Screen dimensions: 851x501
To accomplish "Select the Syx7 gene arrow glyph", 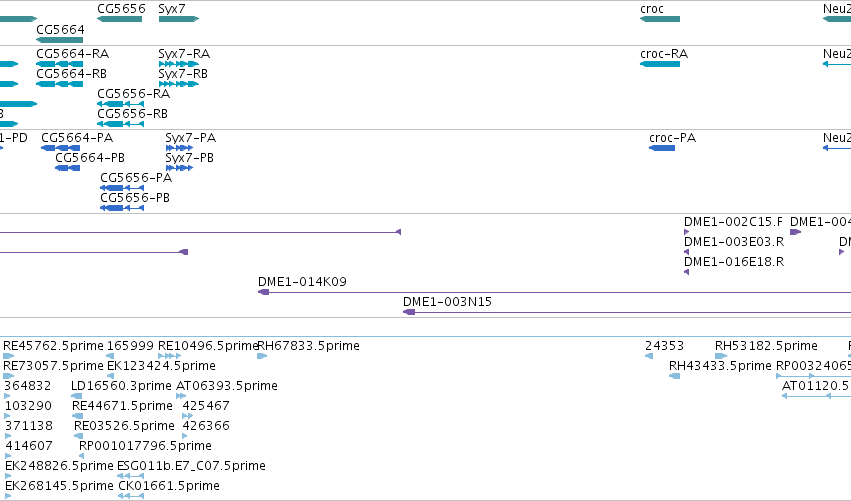I will [179, 19].
